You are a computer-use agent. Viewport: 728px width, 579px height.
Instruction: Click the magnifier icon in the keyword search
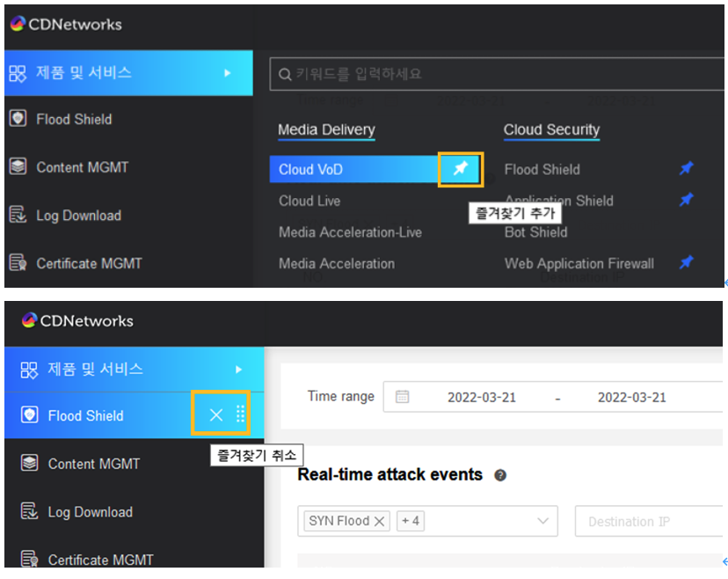pos(285,75)
